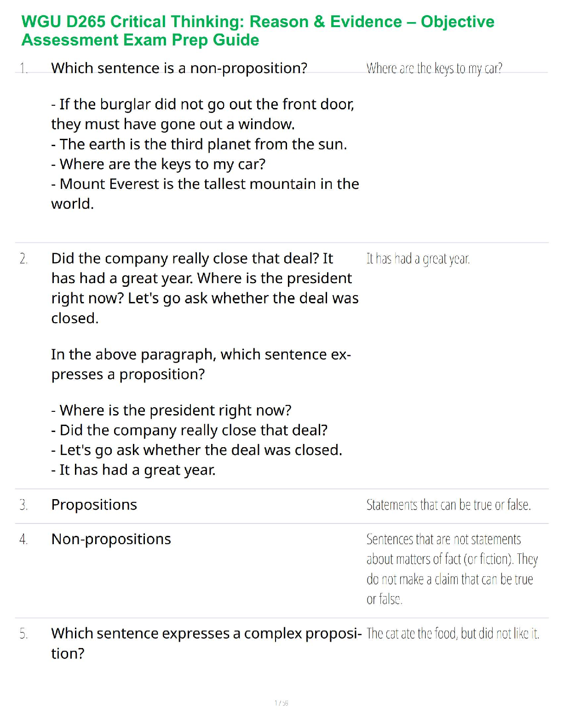
Task: Click the answer "The cat ate the food"
Action: tap(453, 634)
